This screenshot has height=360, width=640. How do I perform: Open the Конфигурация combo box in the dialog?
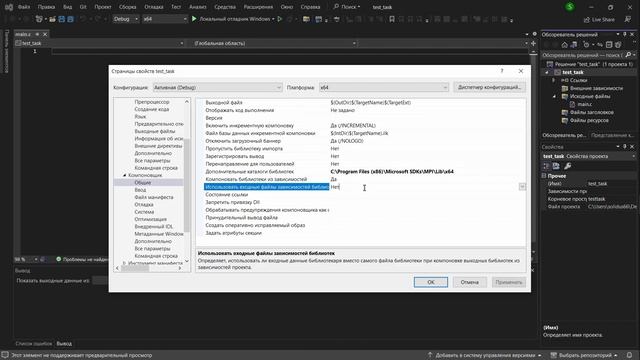[217, 87]
